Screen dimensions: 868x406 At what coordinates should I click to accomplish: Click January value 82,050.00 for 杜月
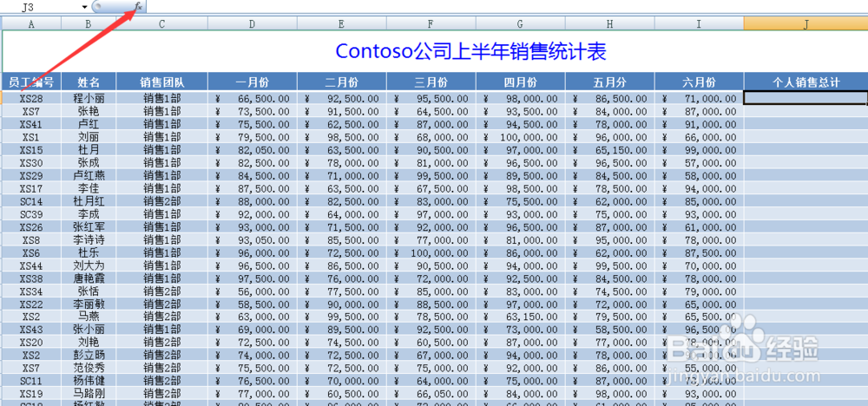[x=253, y=150]
